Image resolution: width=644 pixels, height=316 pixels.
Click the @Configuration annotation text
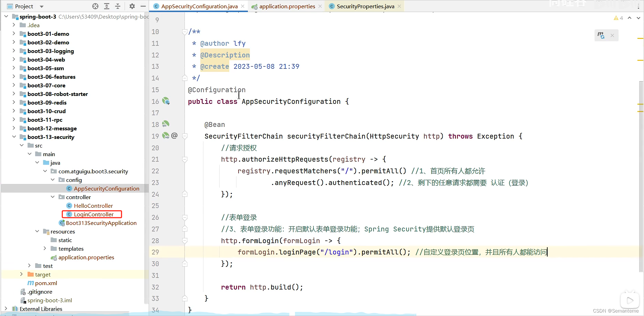217,90
